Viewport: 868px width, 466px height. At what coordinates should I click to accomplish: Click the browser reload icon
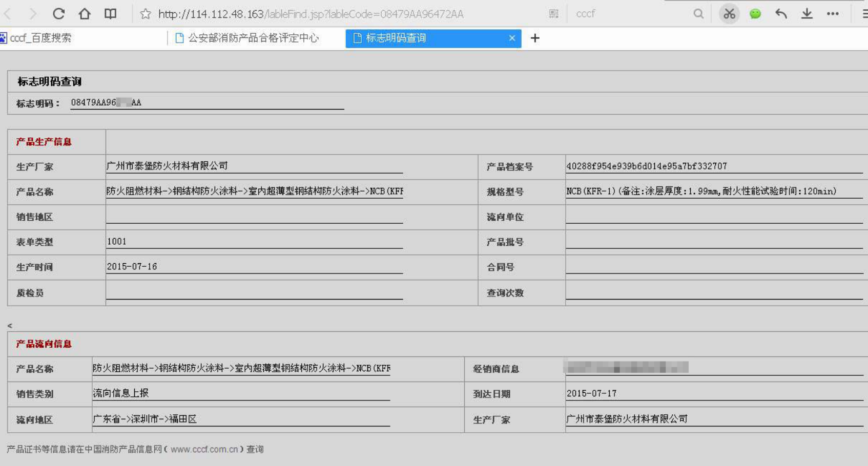click(58, 14)
